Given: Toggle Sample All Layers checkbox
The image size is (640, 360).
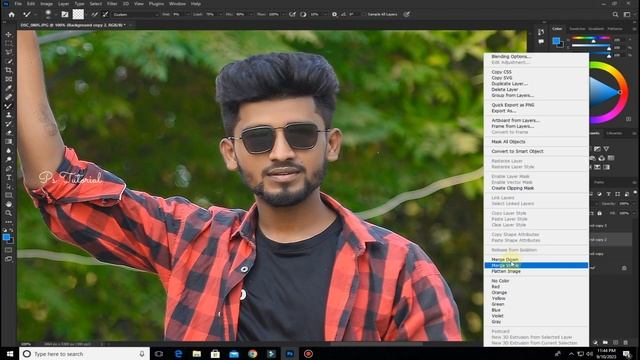Looking at the screenshot, I should (x=364, y=14).
